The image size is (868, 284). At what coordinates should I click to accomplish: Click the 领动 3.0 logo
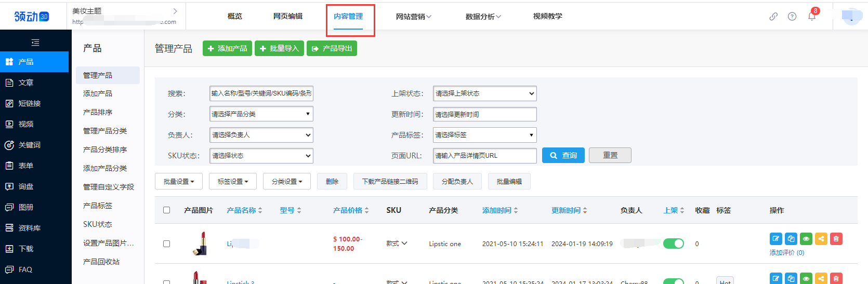tap(32, 16)
